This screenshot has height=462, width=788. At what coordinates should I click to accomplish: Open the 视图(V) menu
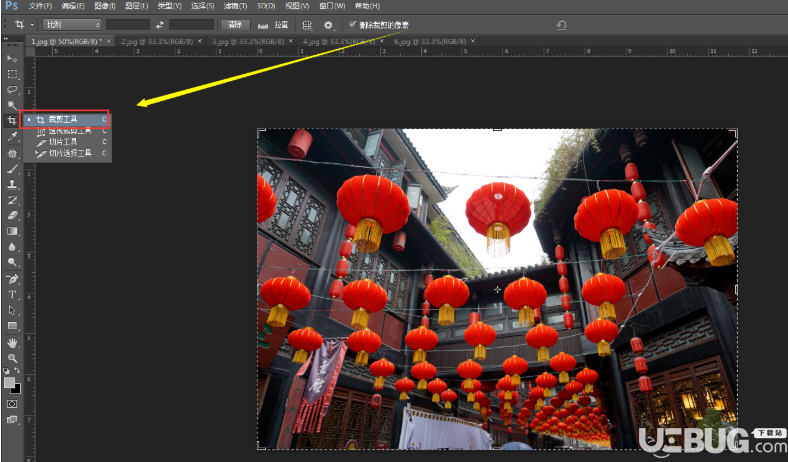click(297, 6)
